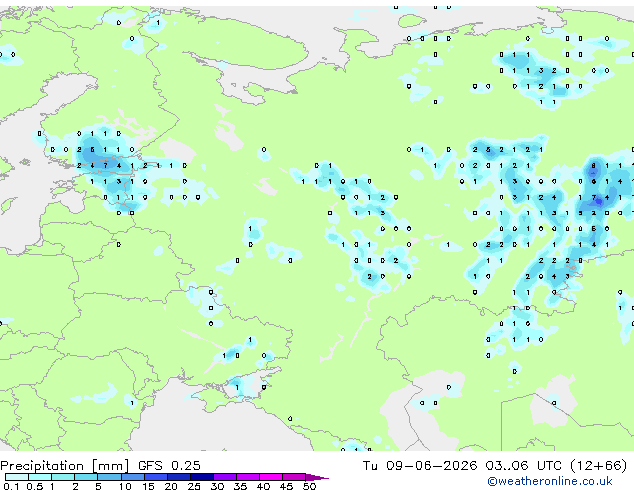Pick the 10–15 mm legend color swatch
634x490 pixels.
132,477
